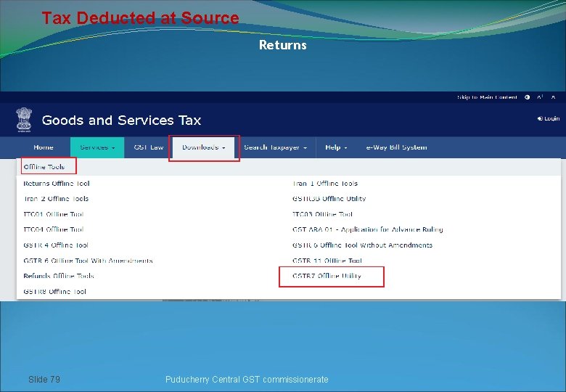Click the national emblem logo

[24, 120]
